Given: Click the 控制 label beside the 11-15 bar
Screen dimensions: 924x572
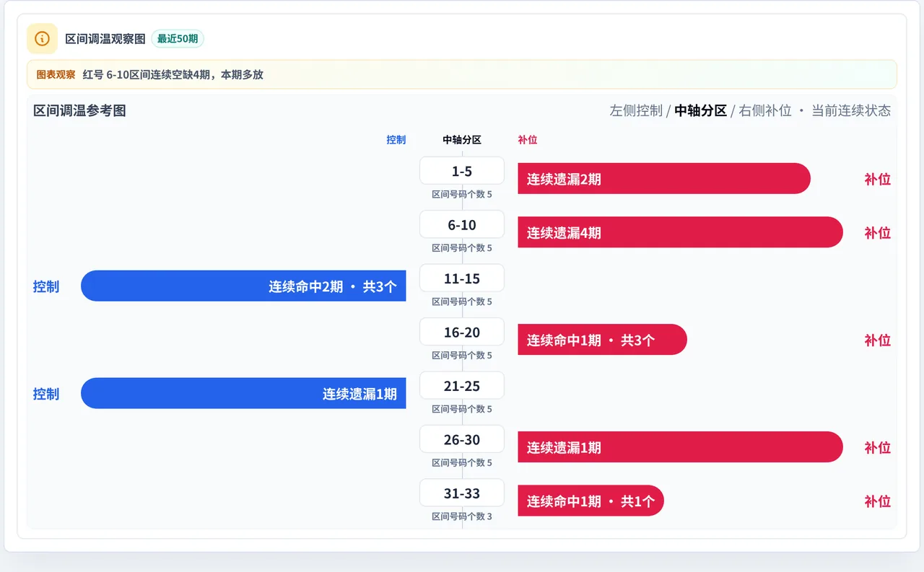Looking at the screenshot, I should (46, 286).
